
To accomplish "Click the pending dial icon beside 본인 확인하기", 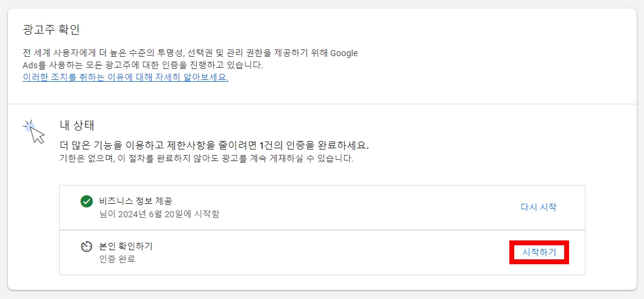I will (87, 247).
